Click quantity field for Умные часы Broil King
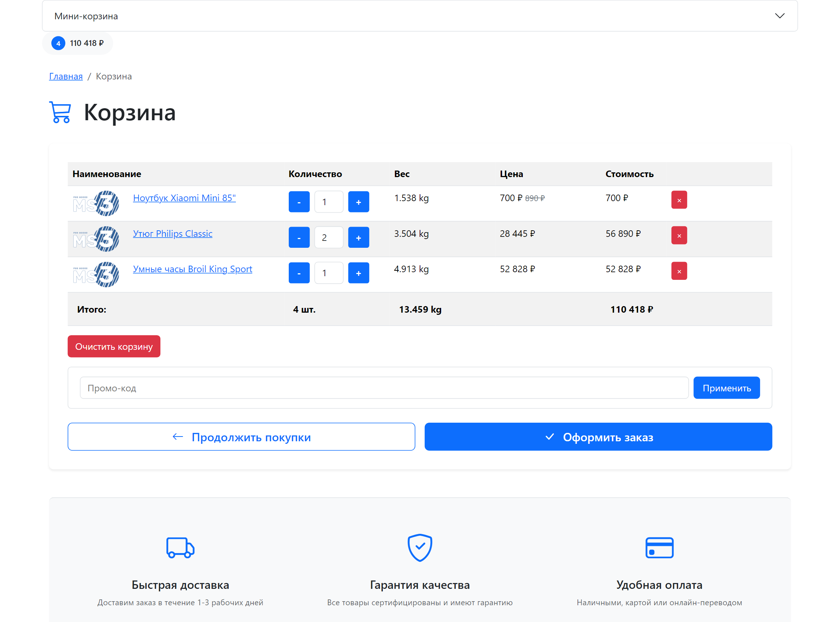The image size is (840, 622). tap(329, 273)
